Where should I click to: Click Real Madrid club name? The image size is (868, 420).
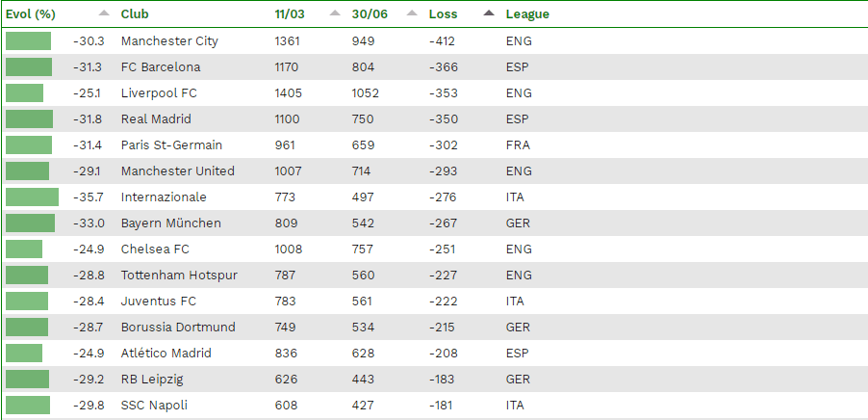(x=156, y=119)
